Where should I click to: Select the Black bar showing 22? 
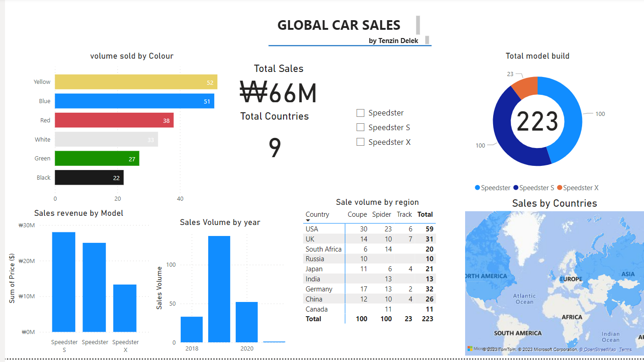(89, 177)
